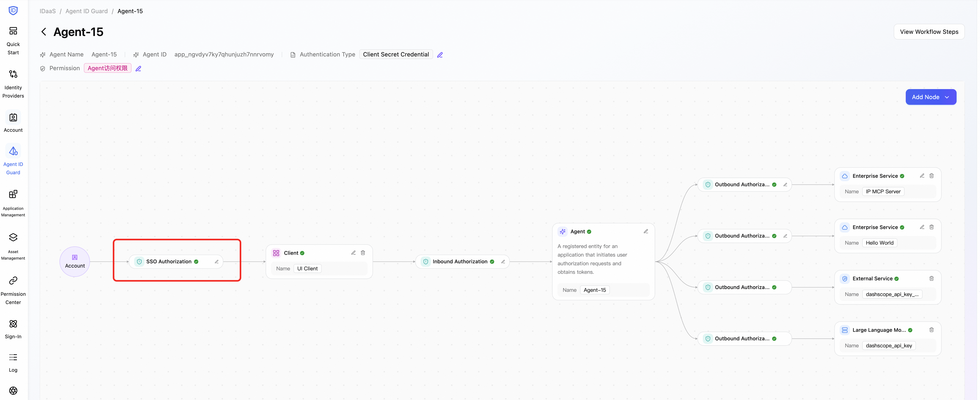980x400 pixels.
Task: Open Identity Providers in the sidebar
Action: click(13, 84)
